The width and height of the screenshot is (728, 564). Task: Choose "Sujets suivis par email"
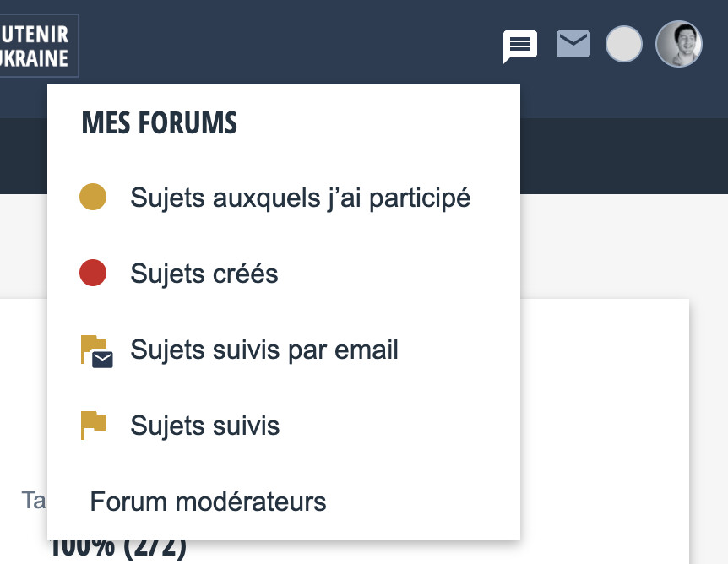[x=264, y=350]
